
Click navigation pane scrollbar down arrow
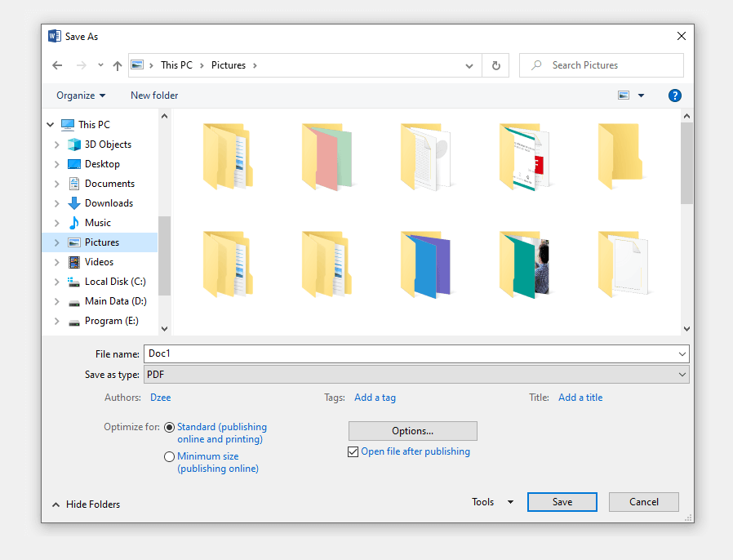(x=165, y=329)
